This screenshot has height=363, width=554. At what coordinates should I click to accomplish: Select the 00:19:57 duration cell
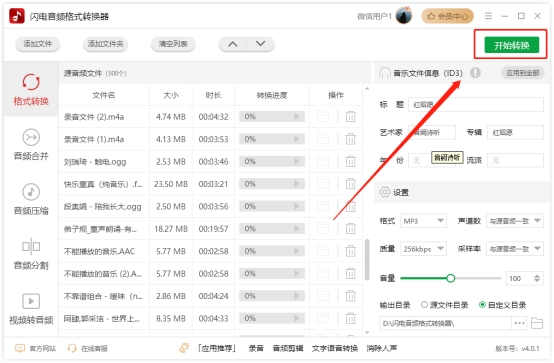(x=213, y=229)
